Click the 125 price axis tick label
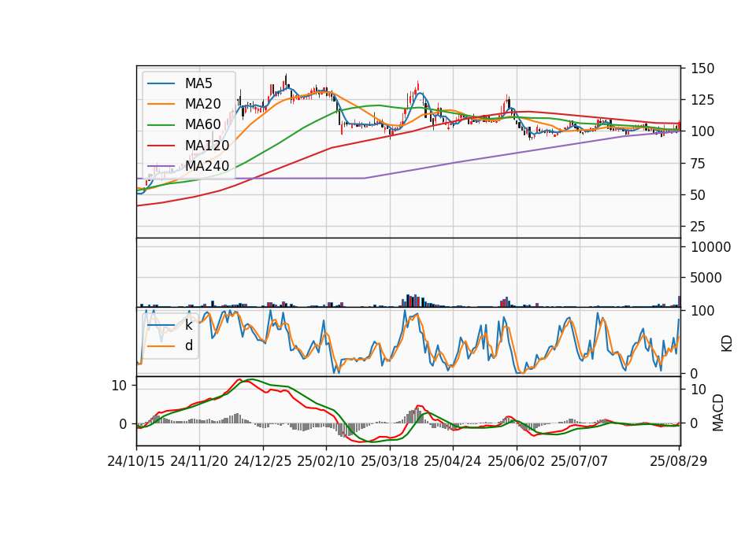 (702, 100)
